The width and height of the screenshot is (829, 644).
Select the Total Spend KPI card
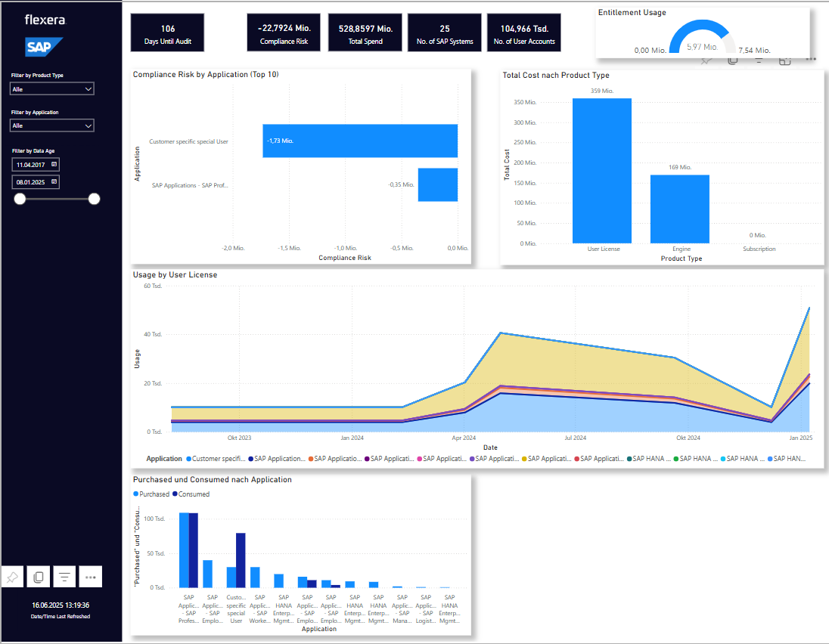point(365,33)
